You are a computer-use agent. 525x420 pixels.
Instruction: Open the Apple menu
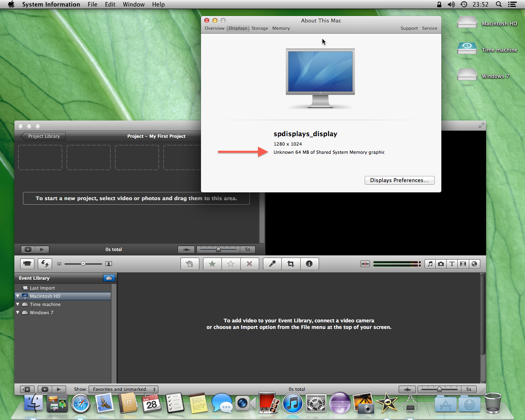point(11,5)
